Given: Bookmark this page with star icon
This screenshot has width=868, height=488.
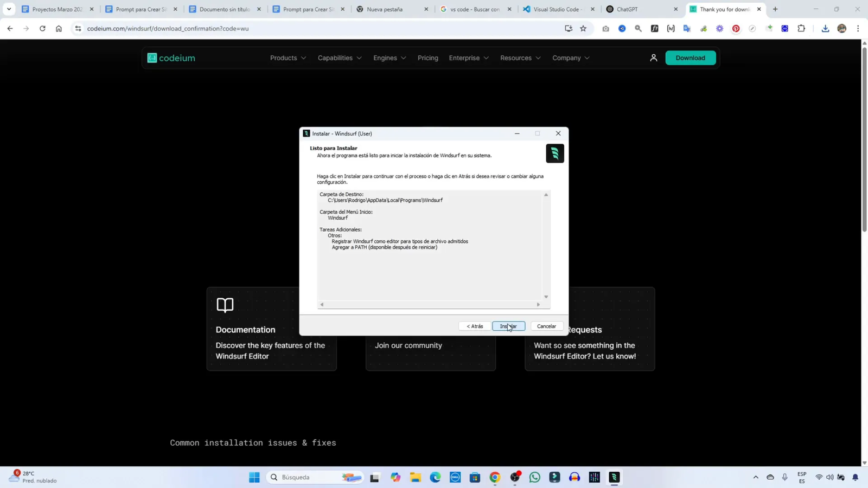Looking at the screenshot, I should click(583, 29).
